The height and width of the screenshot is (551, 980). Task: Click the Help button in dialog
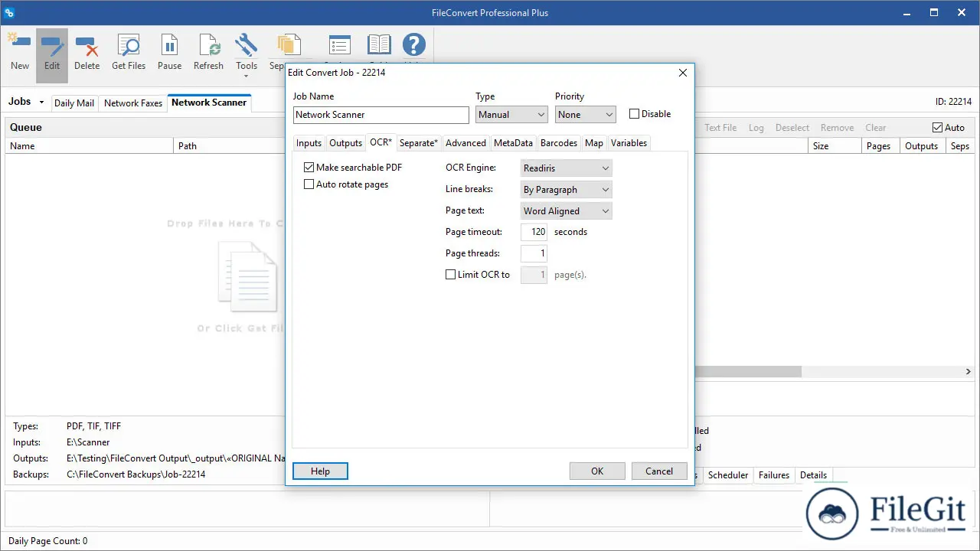click(320, 471)
